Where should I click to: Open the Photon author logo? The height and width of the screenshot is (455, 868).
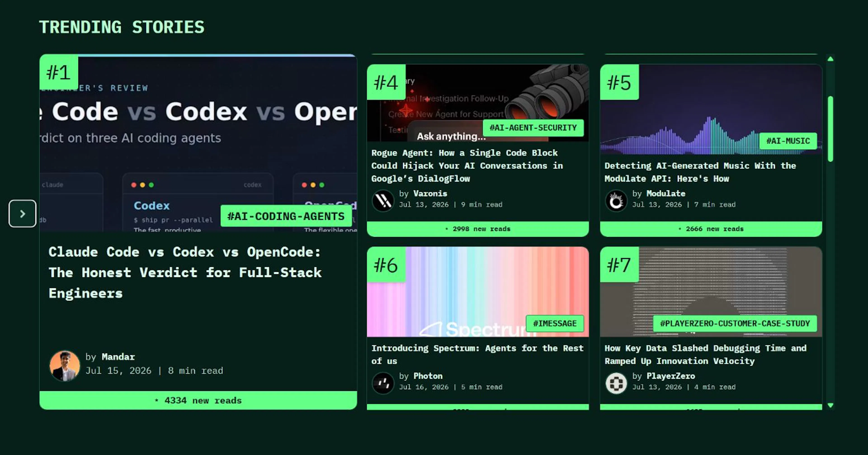(383, 383)
